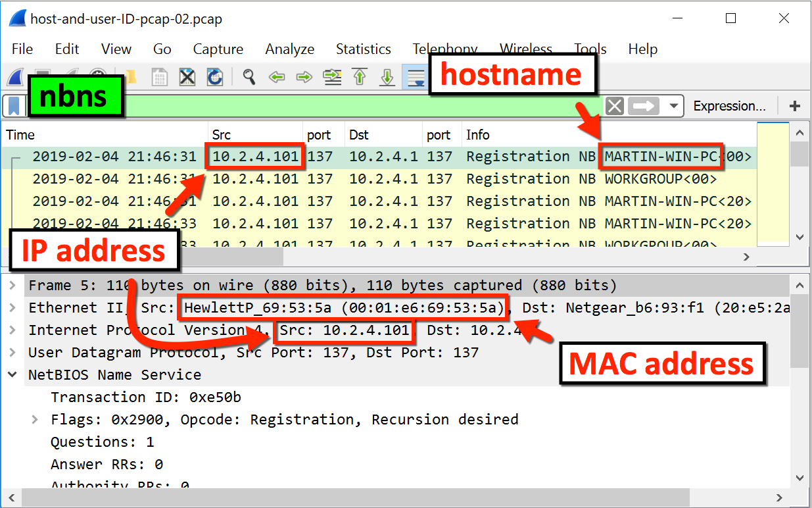Viewport: 812px width, 508px height.
Task: Collapse the NetBIOS Name Service section
Action: [x=12, y=375]
